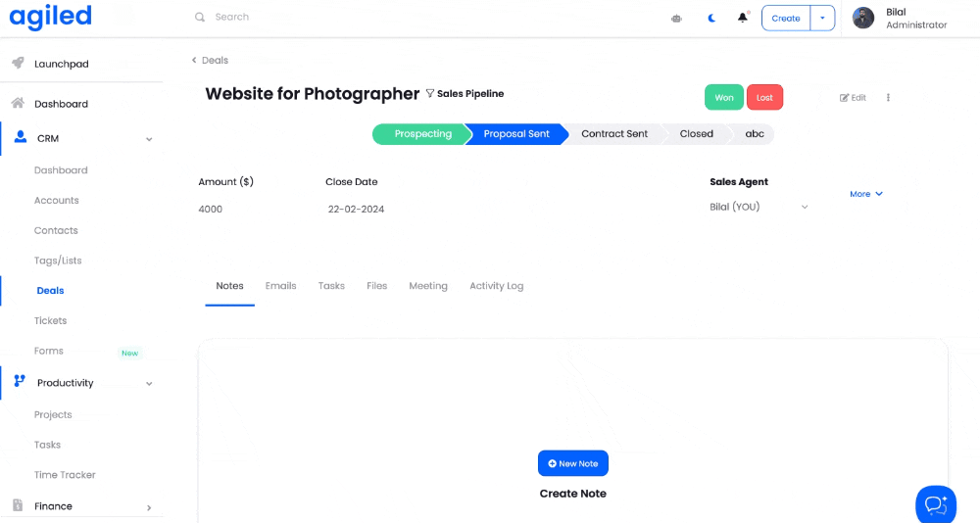Screen dimensions: 980x523
Task: Click the robot assistant icon
Action: tap(676, 18)
